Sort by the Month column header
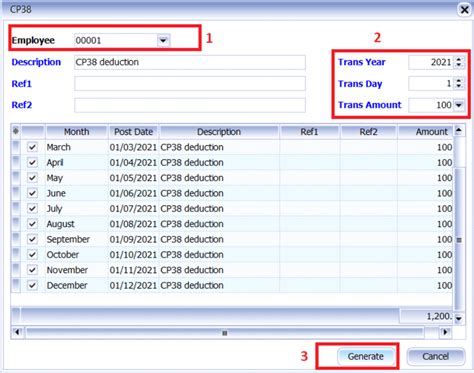474x373 pixels. (77, 132)
